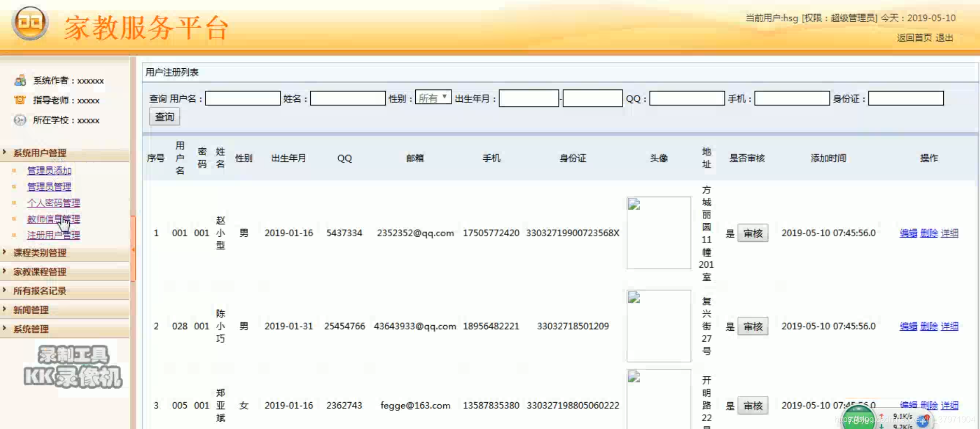Click phone number 13587835380
The image size is (980, 429).
pos(491,405)
